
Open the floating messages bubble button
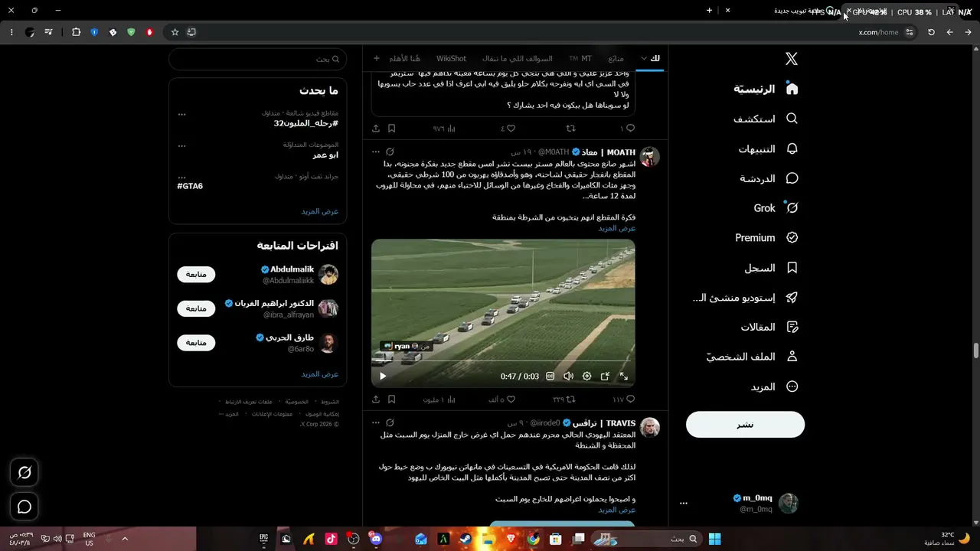[x=24, y=507]
